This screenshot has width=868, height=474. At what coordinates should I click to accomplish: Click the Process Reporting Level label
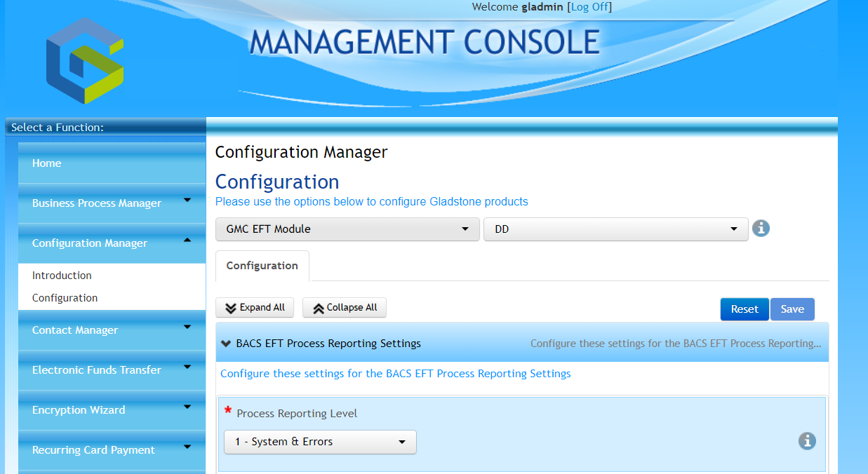[x=297, y=414]
